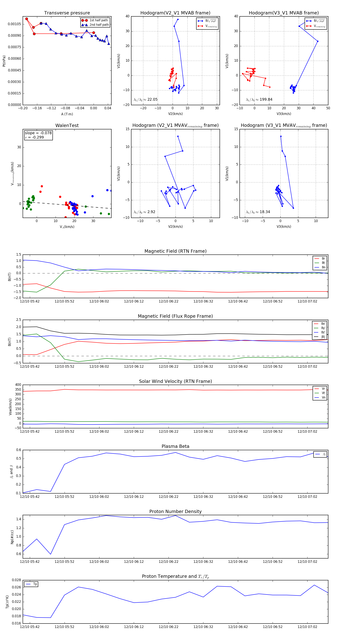Click the 'Vr' legend entry
The image size is (351, 644).
click(x=320, y=389)
